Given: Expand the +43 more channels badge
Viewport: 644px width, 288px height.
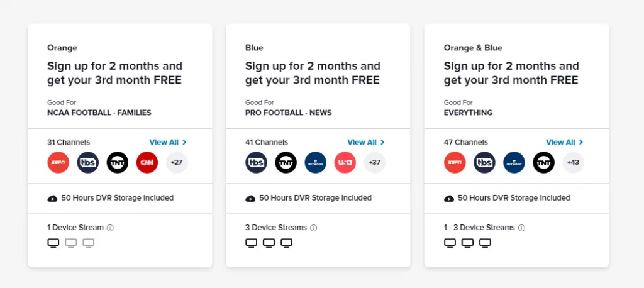Looking at the screenshot, I should 574,162.
